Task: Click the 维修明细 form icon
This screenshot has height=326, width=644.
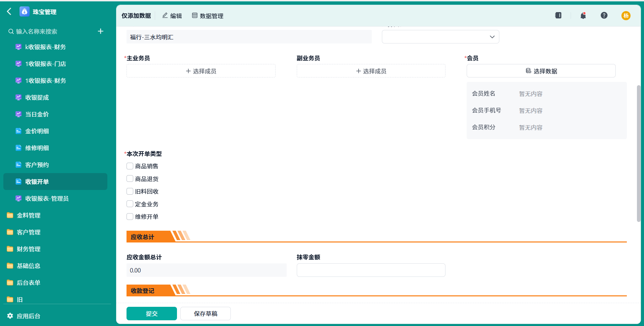Action: point(19,148)
